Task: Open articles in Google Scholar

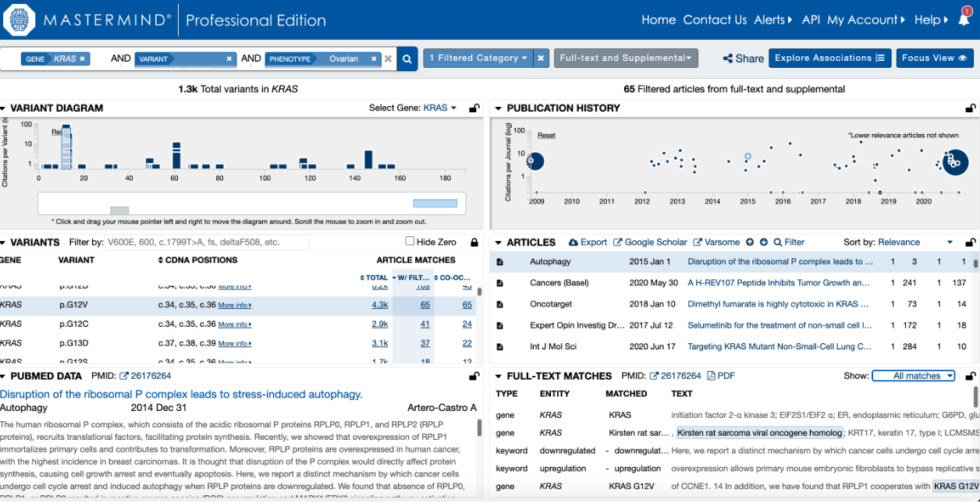Action: (650, 243)
